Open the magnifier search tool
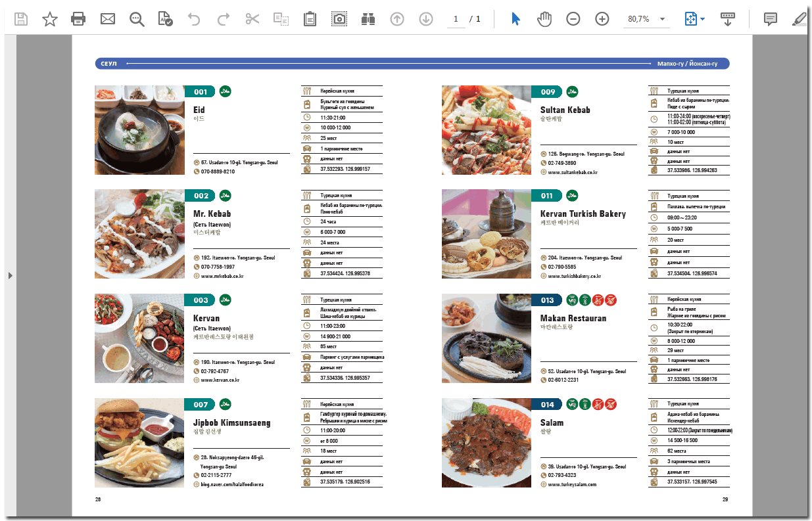Screen dimensions: 812x521 [x=137, y=19]
